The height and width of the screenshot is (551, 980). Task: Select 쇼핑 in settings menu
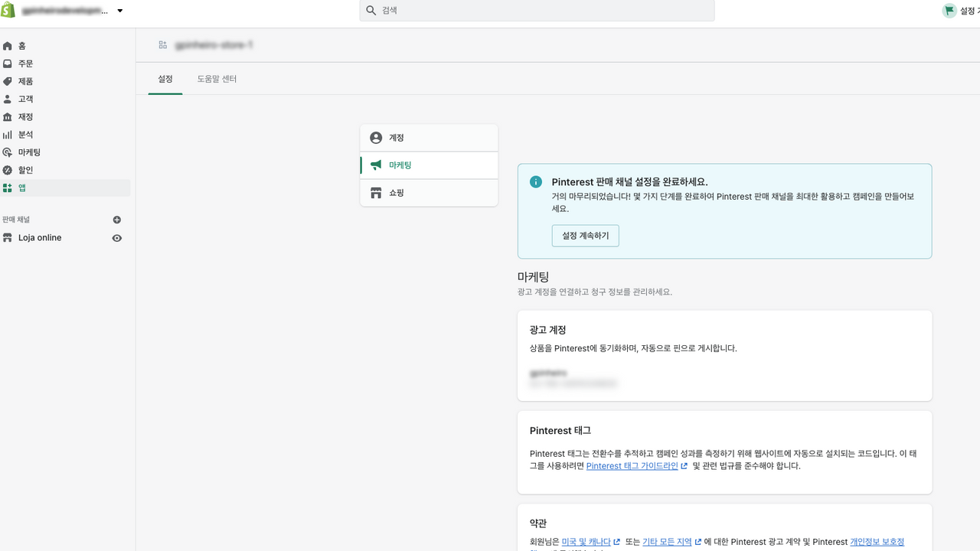point(429,193)
